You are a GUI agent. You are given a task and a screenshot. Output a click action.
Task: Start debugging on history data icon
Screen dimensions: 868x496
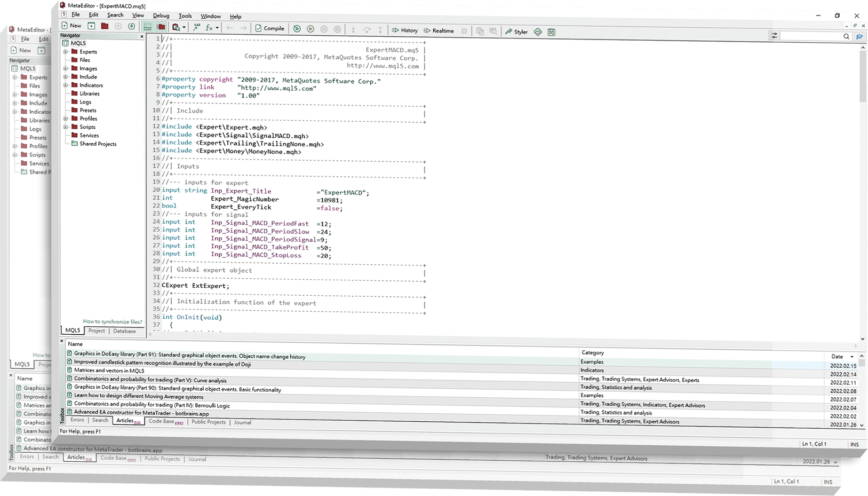point(297,29)
